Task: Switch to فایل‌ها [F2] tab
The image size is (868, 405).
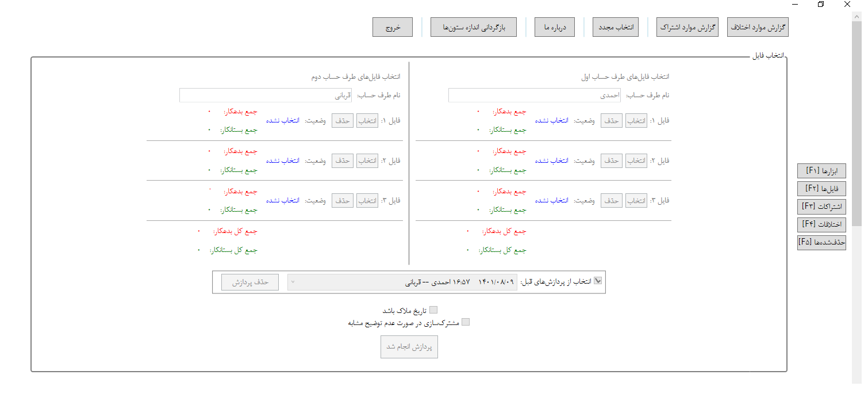Action: [x=821, y=189]
